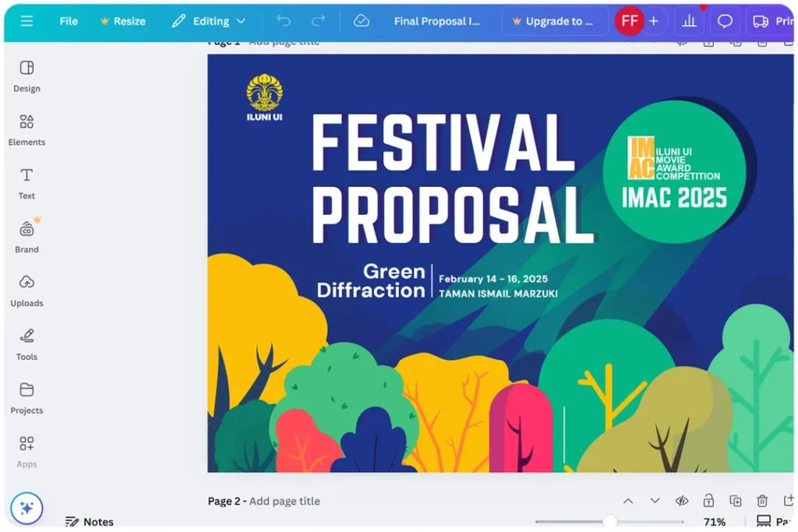Select the ILUNI UI logo on slide
The height and width of the screenshot is (532, 798).
pos(264,97)
